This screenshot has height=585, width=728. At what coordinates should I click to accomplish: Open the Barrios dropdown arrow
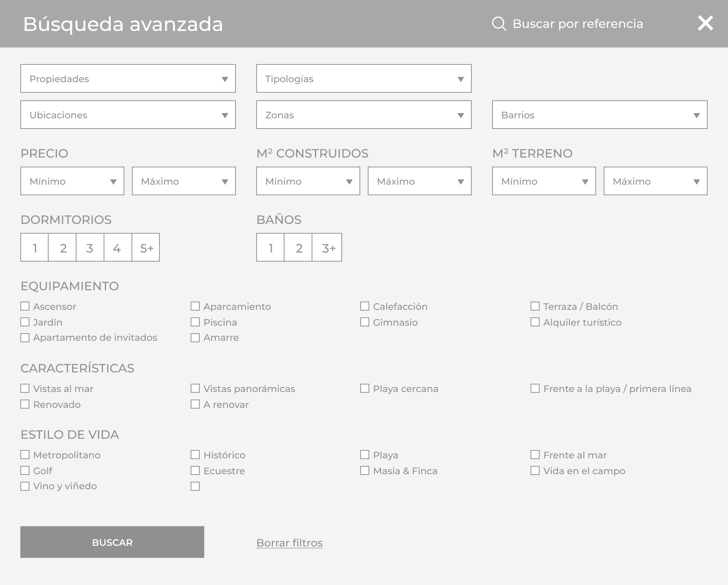[696, 115]
